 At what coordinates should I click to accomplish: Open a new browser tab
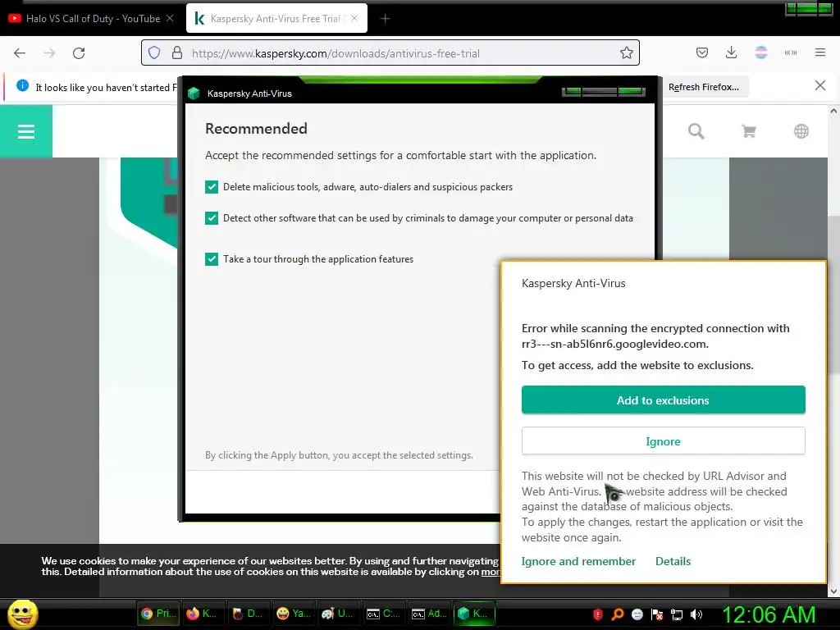tap(385, 19)
